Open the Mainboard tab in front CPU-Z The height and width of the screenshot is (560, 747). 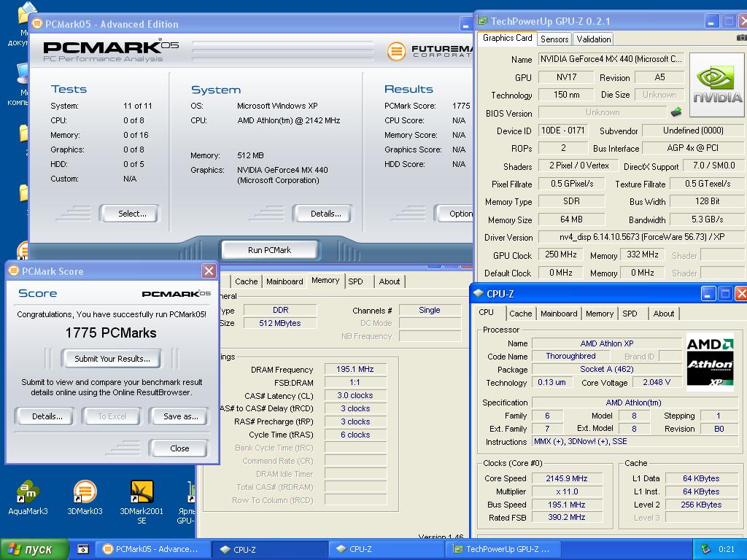click(558, 314)
